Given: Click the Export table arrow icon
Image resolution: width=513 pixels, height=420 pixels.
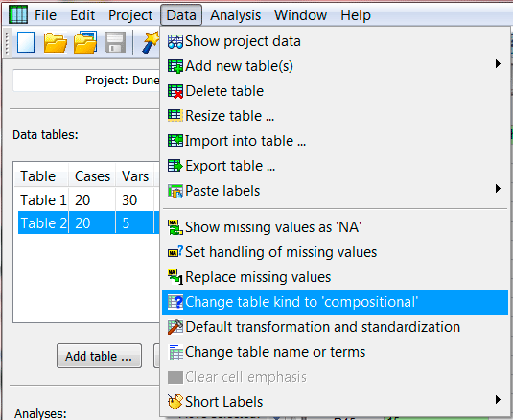Looking at the screenshot, I should (x=175, y=166).
